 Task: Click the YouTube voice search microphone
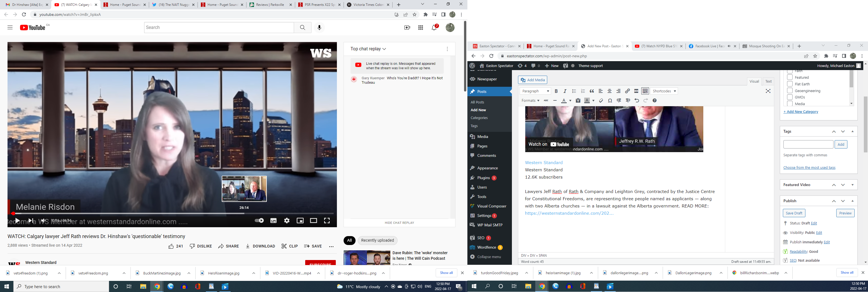tap(319, 28)
